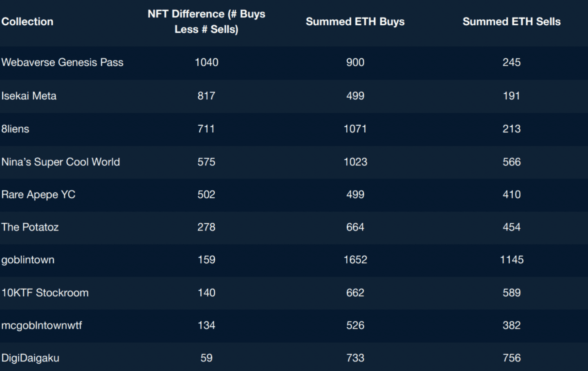Click the NFT Difference column header
Image resolution: width=588 pixels, height=371 pixels.
point(206,22)
